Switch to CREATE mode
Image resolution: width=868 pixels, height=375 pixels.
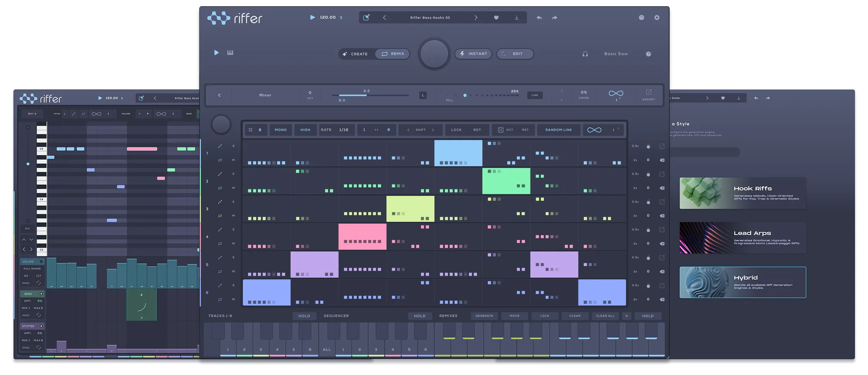pos(355,54)
